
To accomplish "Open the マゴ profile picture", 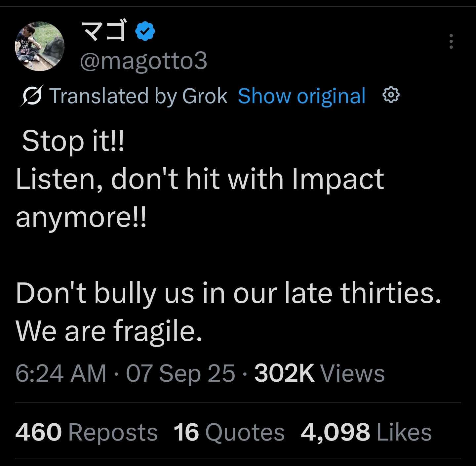I will (40, 46).
